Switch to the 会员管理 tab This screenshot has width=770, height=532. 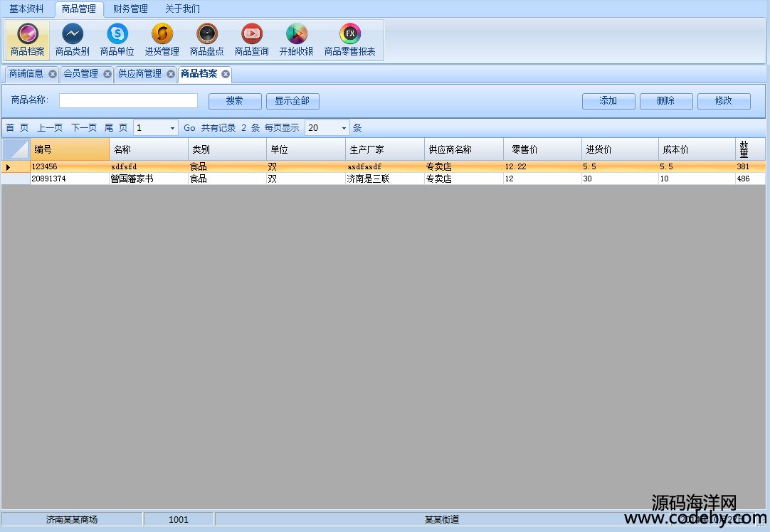[x=80, y=74]
